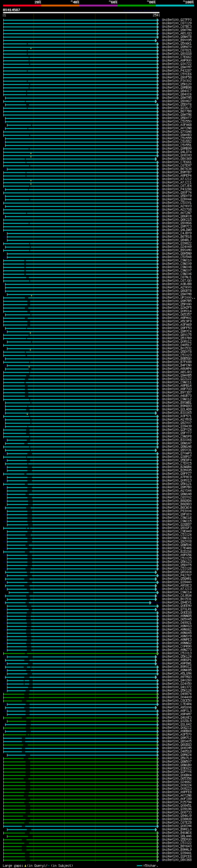Click the red ~20% identity color segment
Screen dimensions: 197x868
(x=22, y=6)
